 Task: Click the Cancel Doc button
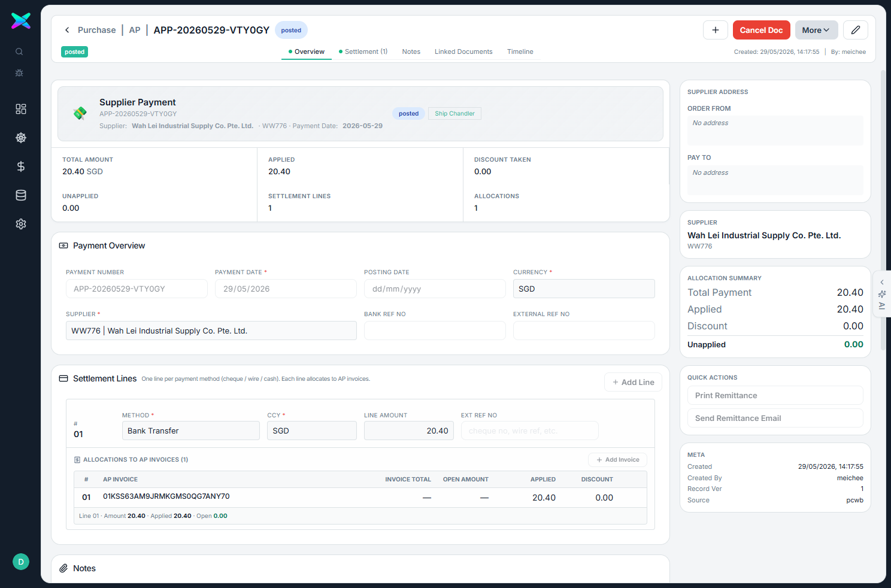point(761,30)
